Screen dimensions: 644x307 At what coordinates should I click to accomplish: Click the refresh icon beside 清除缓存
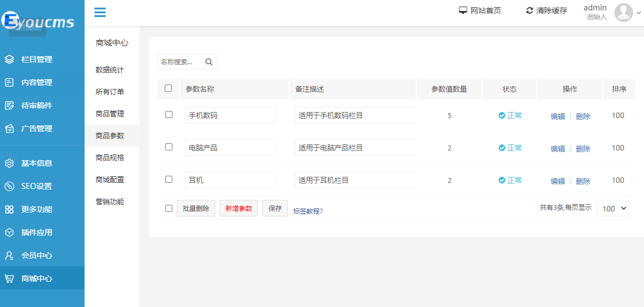530,10
